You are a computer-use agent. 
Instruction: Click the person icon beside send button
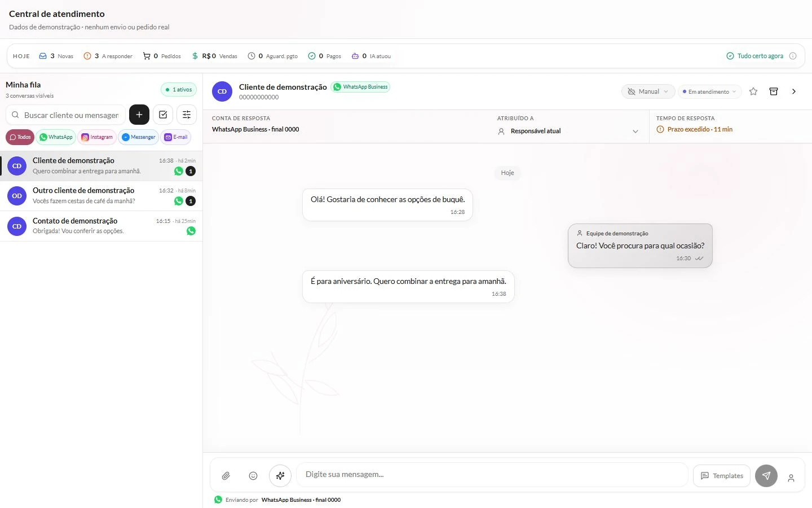coord(791,478)
